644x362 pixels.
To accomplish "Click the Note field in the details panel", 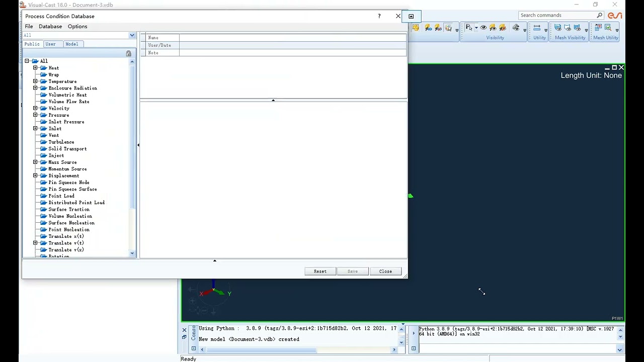I will pos(293,53).
